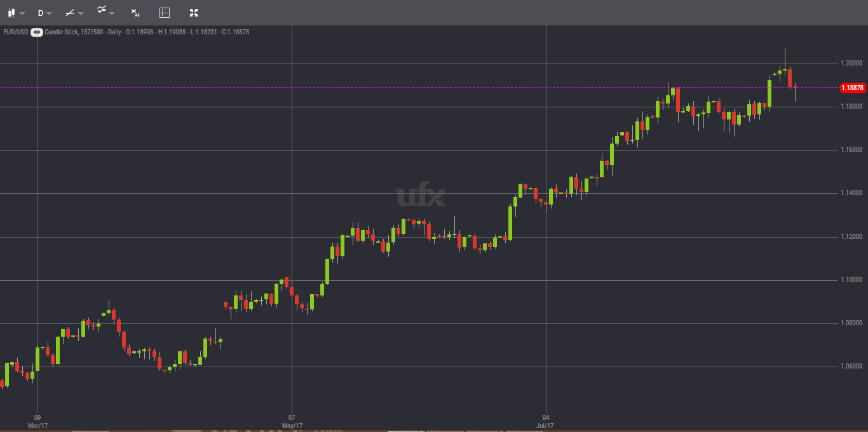This screenshot has width=868, height=432.
Task: Click the 1.10000 price axis label
Action: (x=851, y=280)
